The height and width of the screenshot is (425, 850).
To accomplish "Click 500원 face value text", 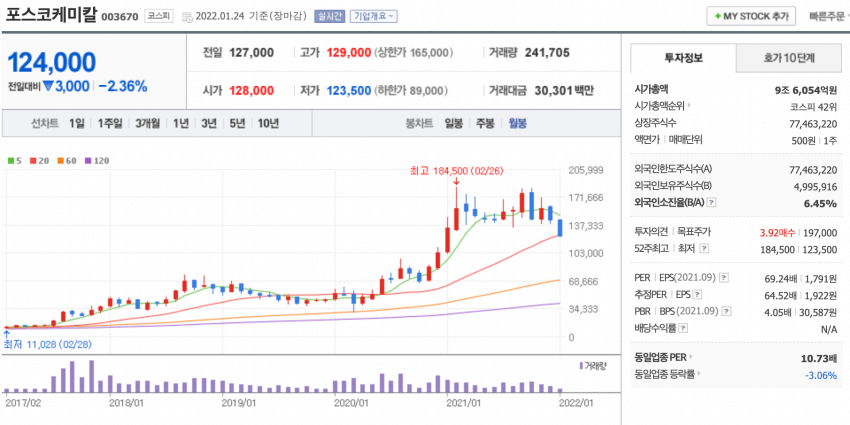I will (802, 140).
